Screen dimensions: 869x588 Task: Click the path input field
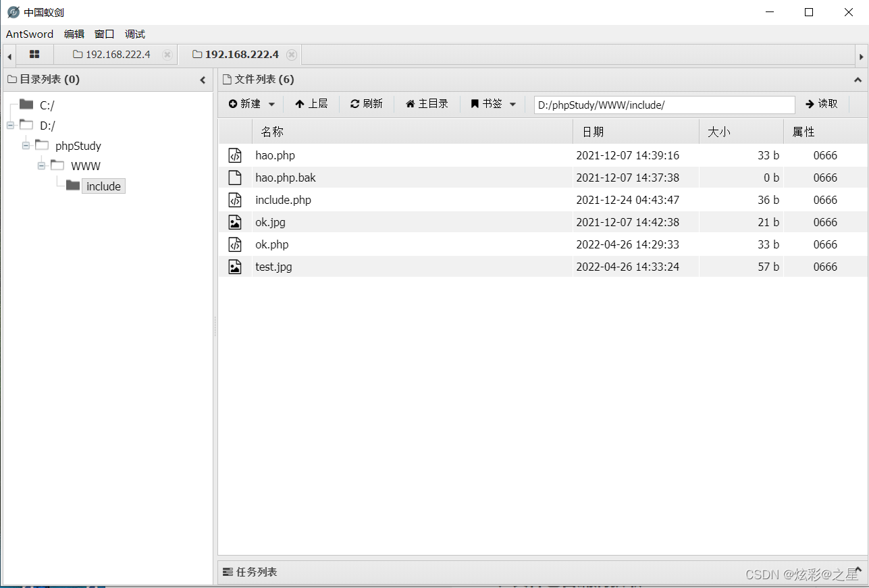(664, 105)
